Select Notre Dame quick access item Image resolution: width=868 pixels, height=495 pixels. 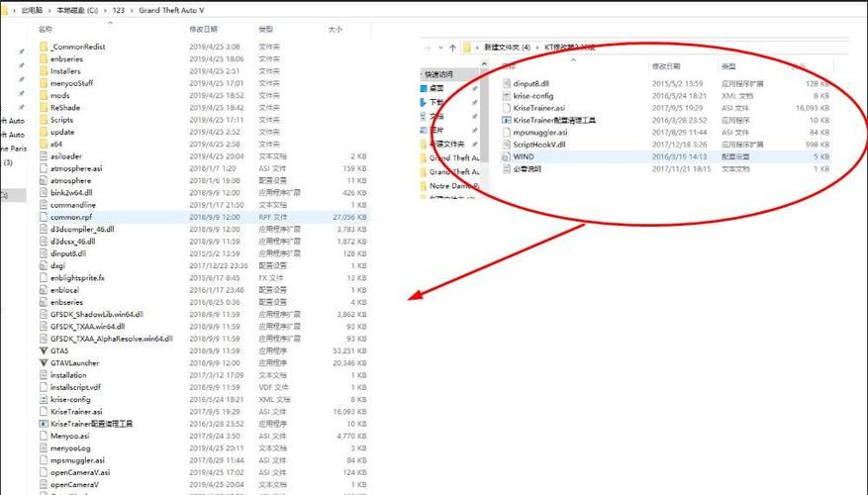pos(449,186)
